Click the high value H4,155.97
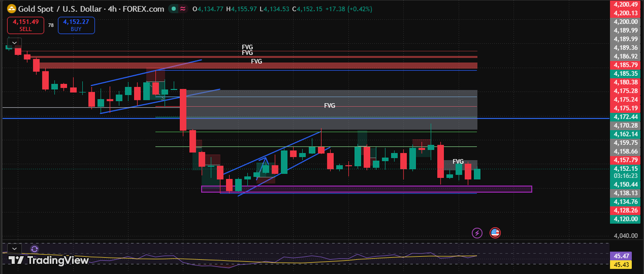 click(x=240, y=9)
